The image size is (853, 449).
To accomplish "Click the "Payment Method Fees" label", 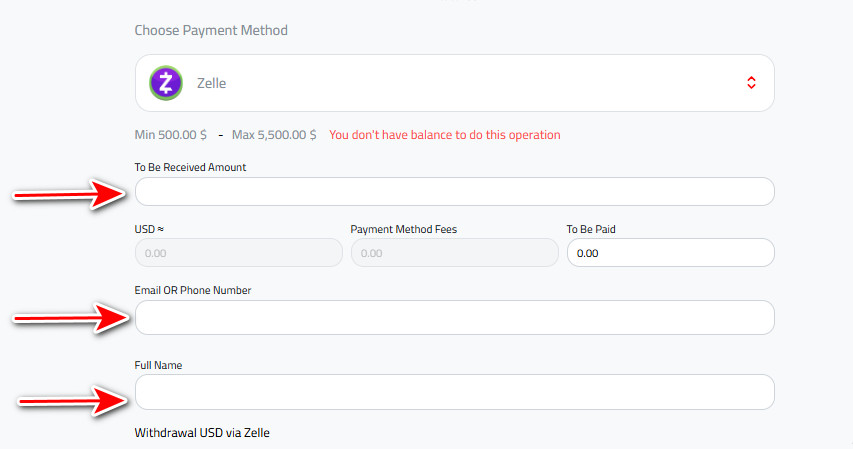I will tap(404, 229).
